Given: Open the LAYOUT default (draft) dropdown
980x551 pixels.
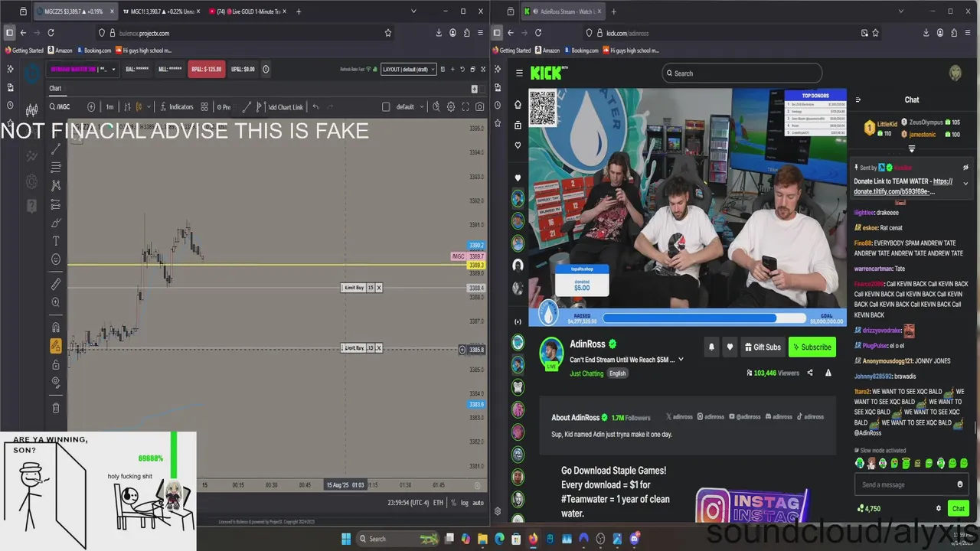Looking at the screenshot, I should tap(409, 69).
